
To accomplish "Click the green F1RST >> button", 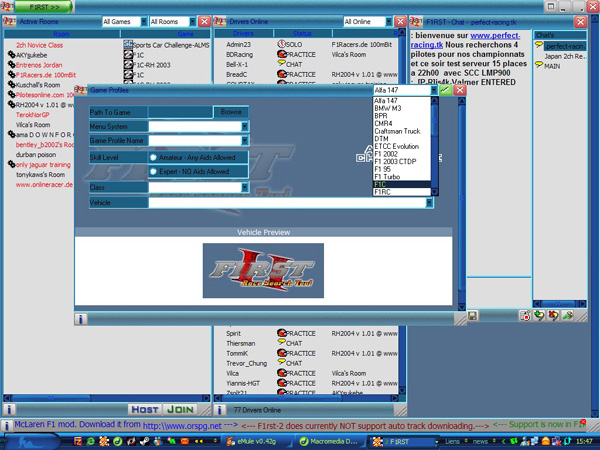I will tap(45, 7).
